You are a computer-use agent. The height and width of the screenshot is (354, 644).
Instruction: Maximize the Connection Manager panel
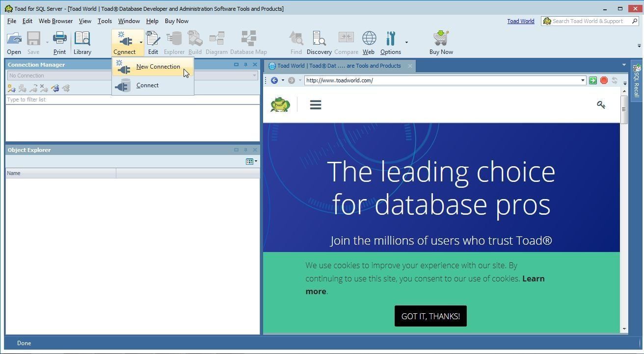click(x=236, y=65)
